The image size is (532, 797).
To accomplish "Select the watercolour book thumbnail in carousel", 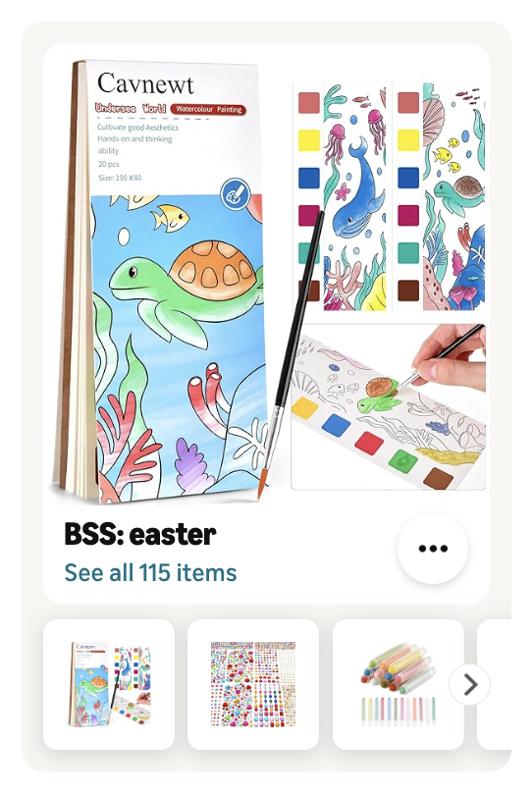I will point(109,684).
